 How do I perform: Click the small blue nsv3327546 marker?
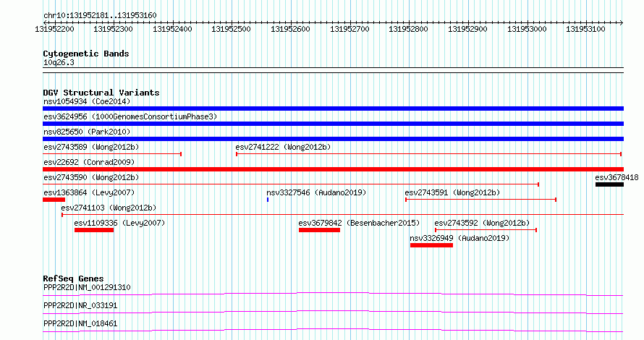[x=268, y=200]
